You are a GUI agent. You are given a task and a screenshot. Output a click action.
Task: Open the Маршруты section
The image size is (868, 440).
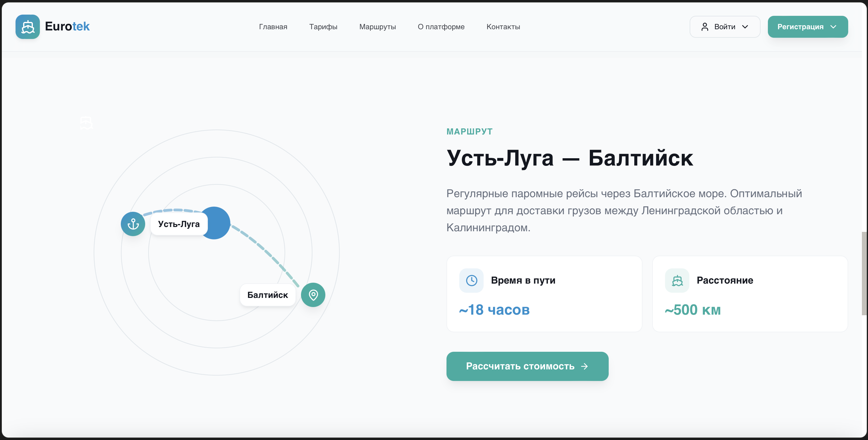click(377, 26)
